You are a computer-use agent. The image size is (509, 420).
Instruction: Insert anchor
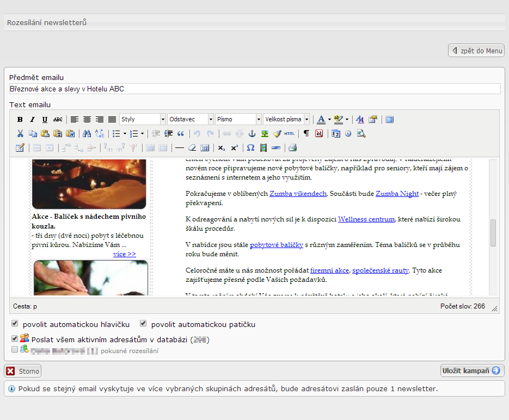pyautogui.click(x=252, y=134)
